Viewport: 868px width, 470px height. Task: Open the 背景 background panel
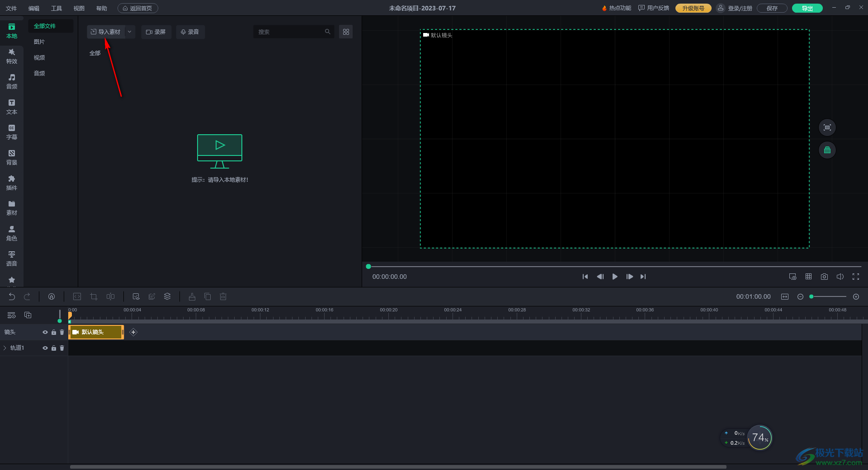[x=12, y=157]
